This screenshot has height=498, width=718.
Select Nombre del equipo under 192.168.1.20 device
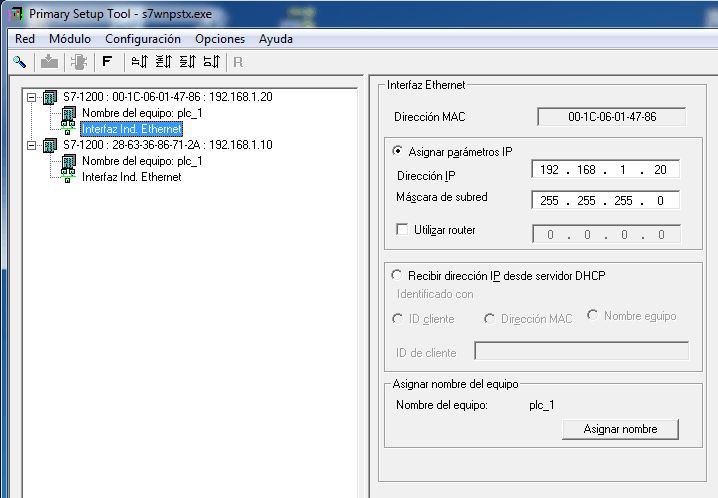[x=142, y=113]
